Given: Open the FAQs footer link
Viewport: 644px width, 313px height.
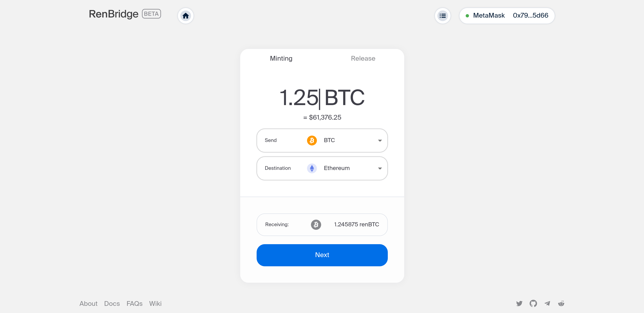Looking at the screenshot, I should coord(134,303).
